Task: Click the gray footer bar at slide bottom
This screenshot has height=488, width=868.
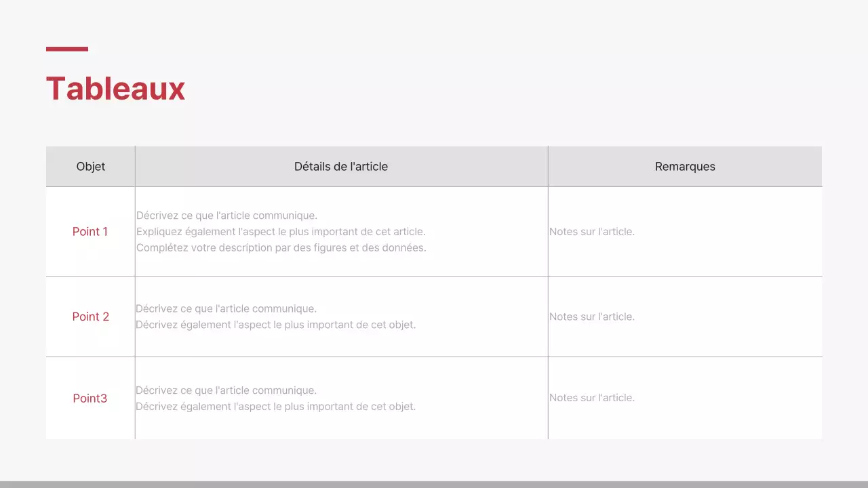Action: [x=434, y=484]
